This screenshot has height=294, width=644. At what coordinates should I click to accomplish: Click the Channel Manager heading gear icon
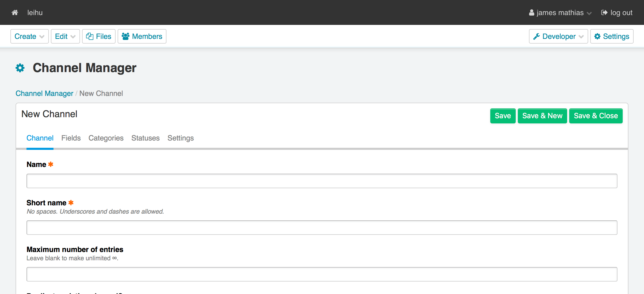(x=20, y=68)
